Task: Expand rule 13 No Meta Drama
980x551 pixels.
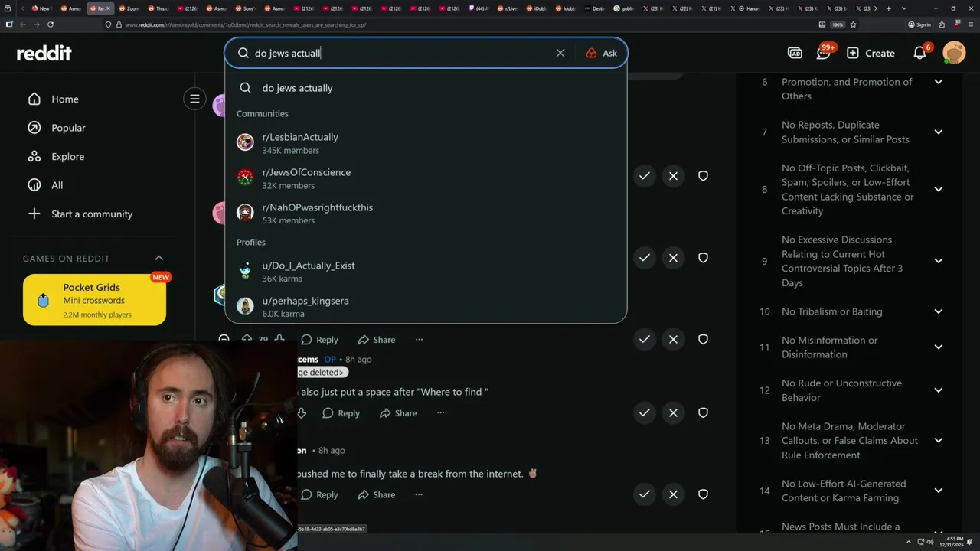Action: (x=938, y=441)
